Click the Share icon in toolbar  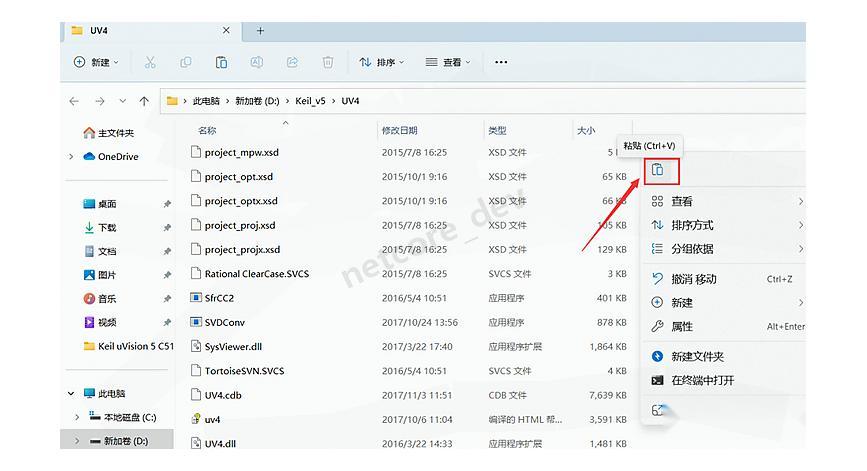(293, 62)
